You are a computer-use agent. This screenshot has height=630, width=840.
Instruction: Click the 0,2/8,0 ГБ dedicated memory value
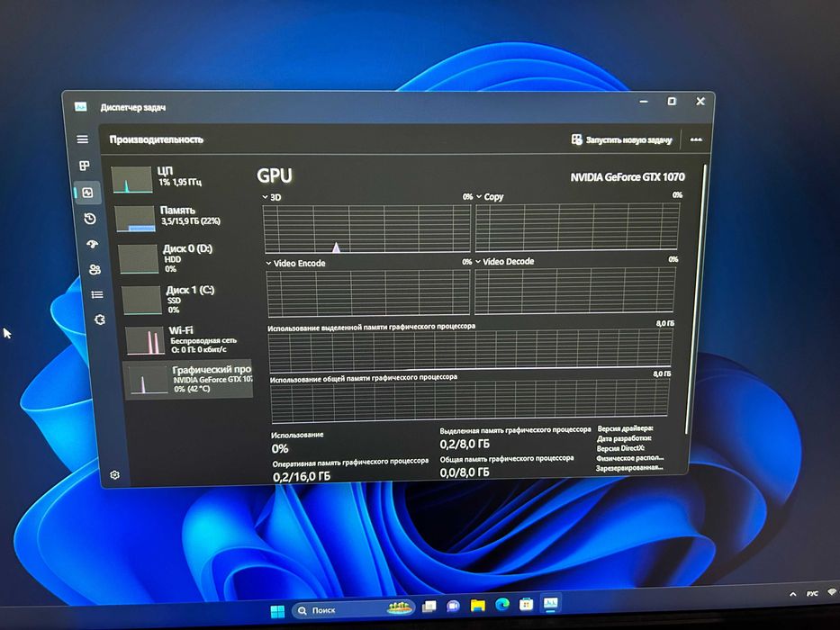(465, 444)
